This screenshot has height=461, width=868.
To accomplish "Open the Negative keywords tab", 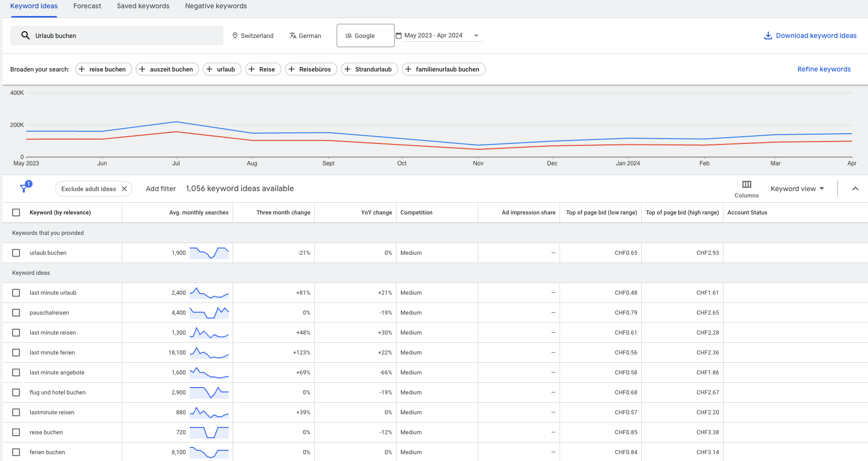I will [216, 6].
